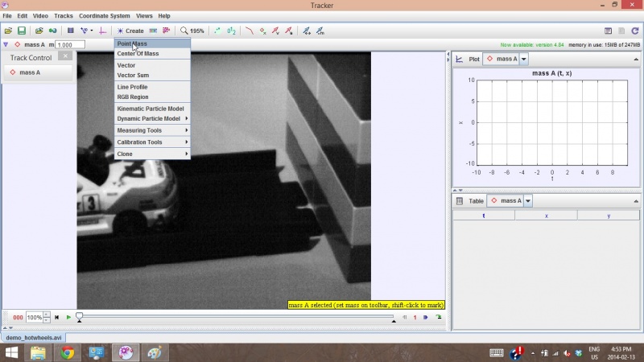
Task: Toggle the show velocities arrow icon
Action: (x=275, y=31)
